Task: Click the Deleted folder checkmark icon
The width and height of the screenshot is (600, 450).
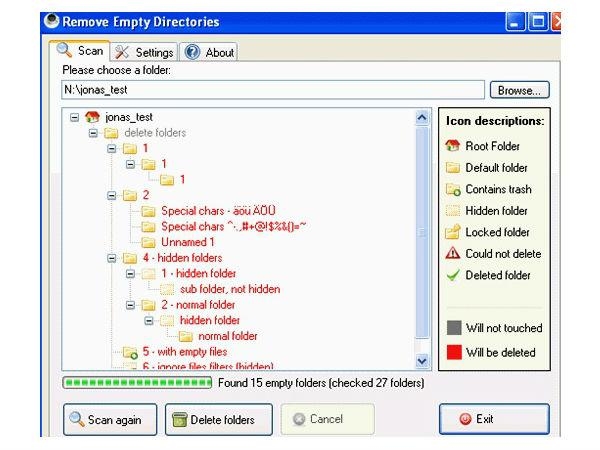Action: pyautogui.click(x=453, y=275)
